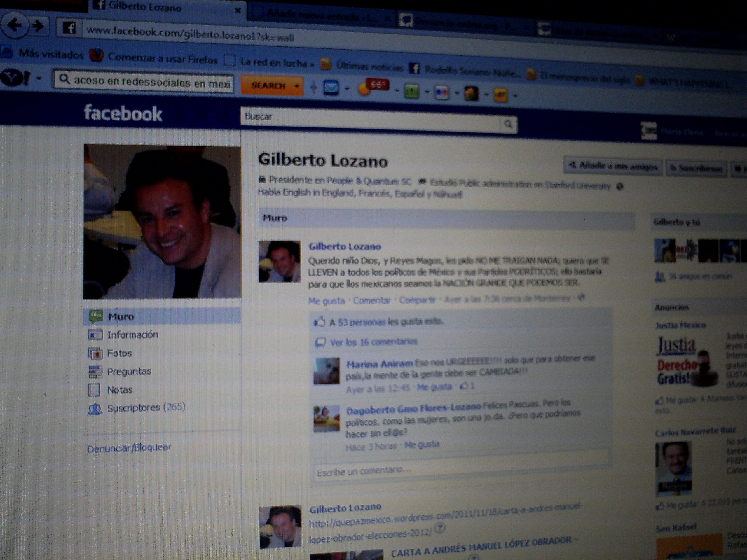Select 'Muro' in the profile sidebar
Screen dimensions: 747x560
pos(162,316)
